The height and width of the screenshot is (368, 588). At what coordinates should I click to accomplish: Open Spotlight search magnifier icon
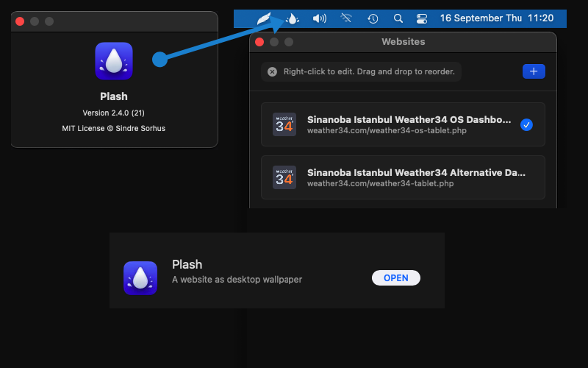coord(398,18)
